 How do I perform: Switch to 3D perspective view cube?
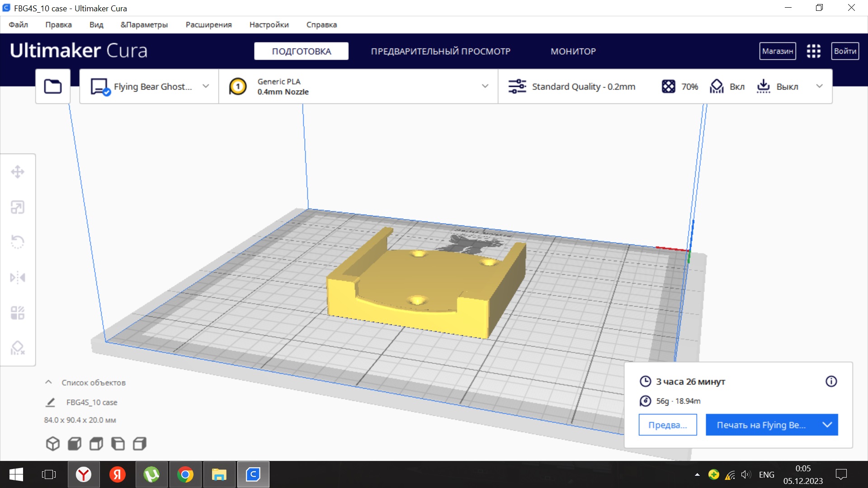[x=53, y=444]
